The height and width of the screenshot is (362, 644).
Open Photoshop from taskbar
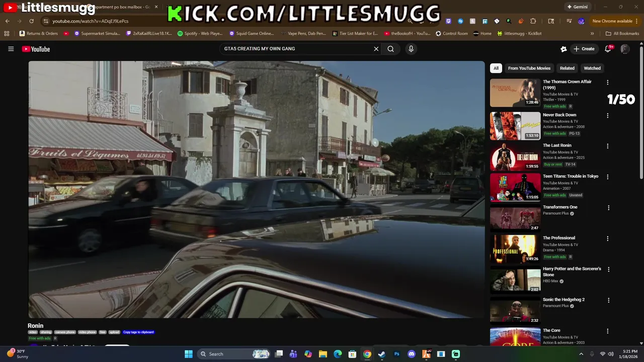(396, 354)
